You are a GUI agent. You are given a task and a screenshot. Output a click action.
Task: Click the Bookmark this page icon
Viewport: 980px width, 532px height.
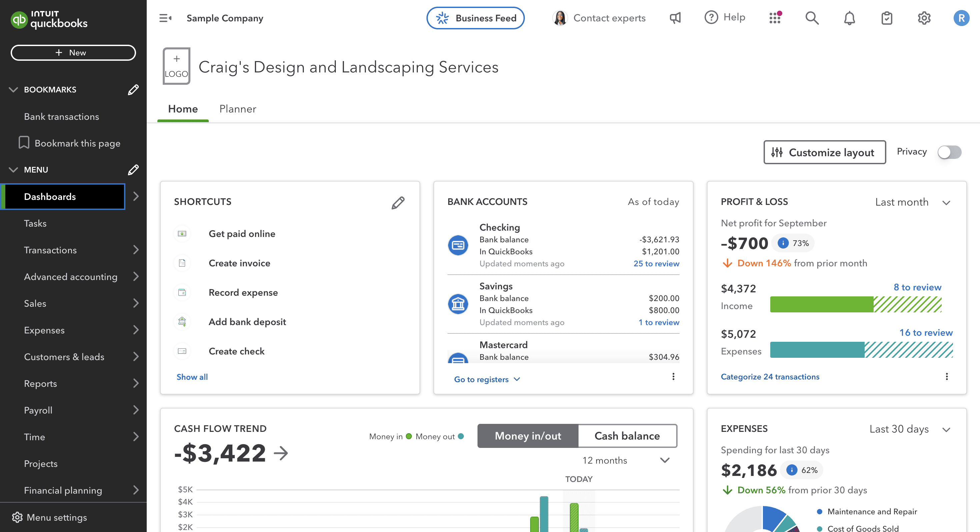(24, 143)
